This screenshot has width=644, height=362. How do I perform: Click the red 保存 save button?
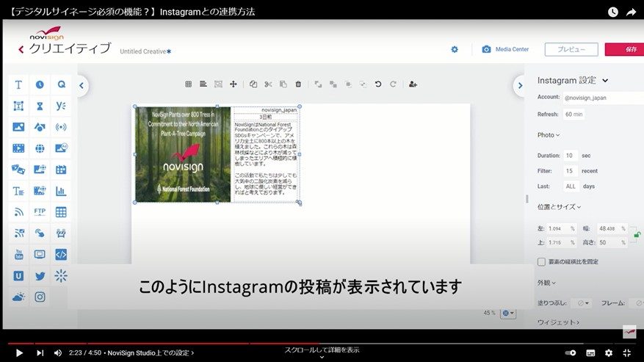tap(625, 49)
